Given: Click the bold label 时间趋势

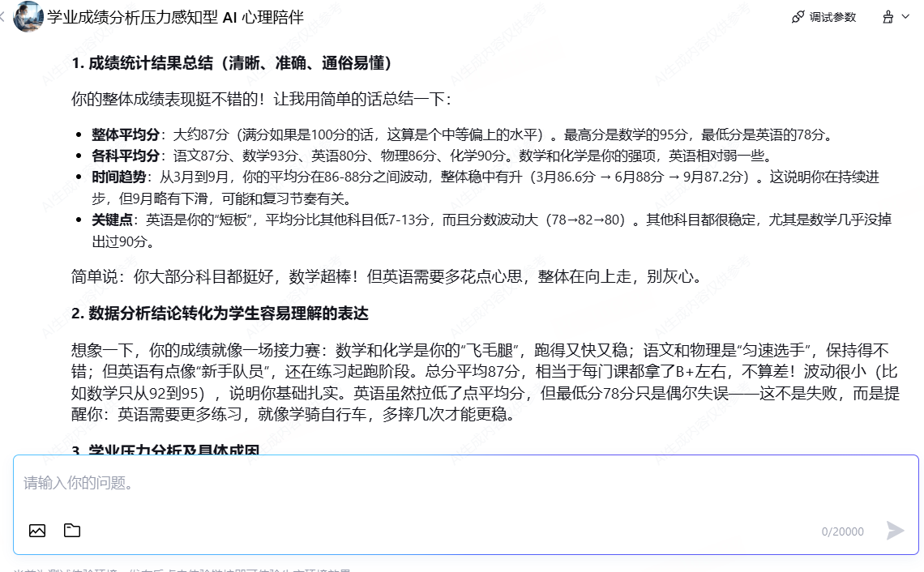Looking at the screenshot, I should pos(118,177).
